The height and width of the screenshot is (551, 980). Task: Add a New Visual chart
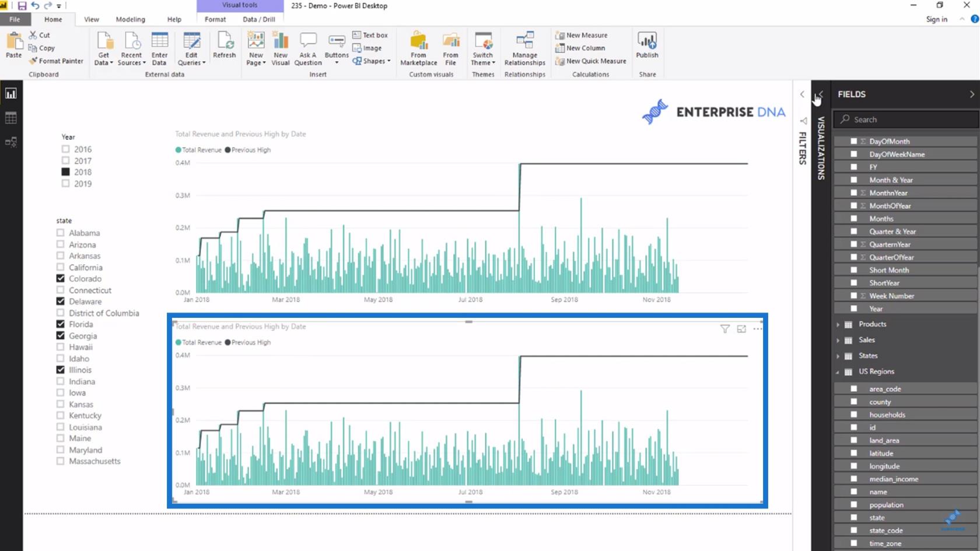(x=281, y=49)
